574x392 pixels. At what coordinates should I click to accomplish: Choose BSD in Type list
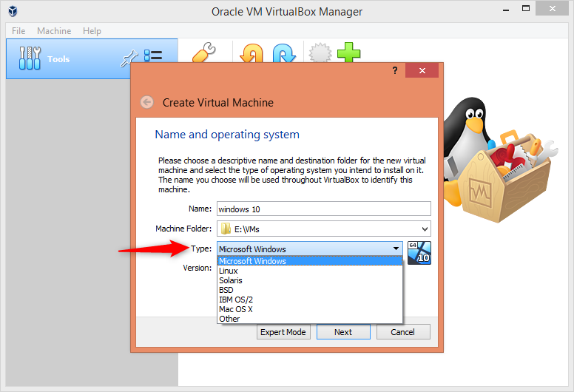point(310,290)
